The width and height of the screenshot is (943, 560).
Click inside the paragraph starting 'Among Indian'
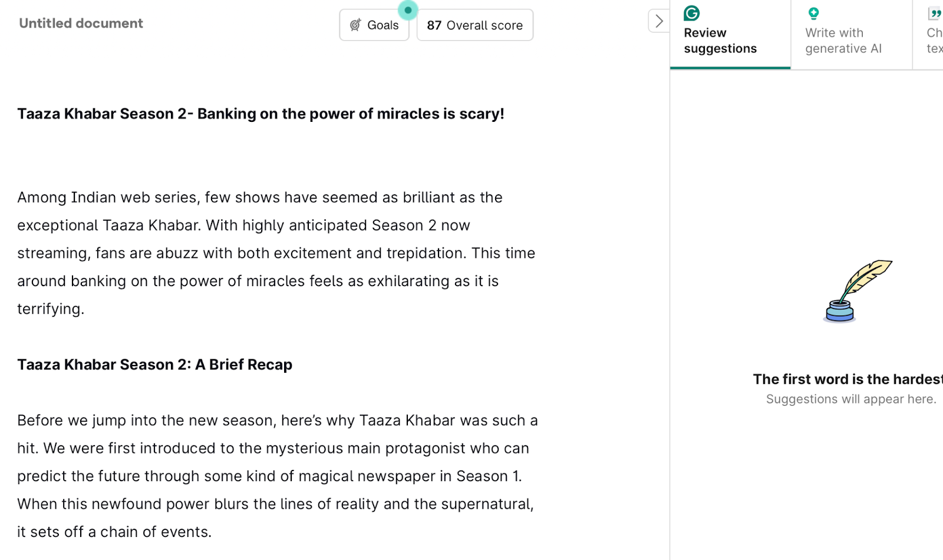click(x=276, y=253)
